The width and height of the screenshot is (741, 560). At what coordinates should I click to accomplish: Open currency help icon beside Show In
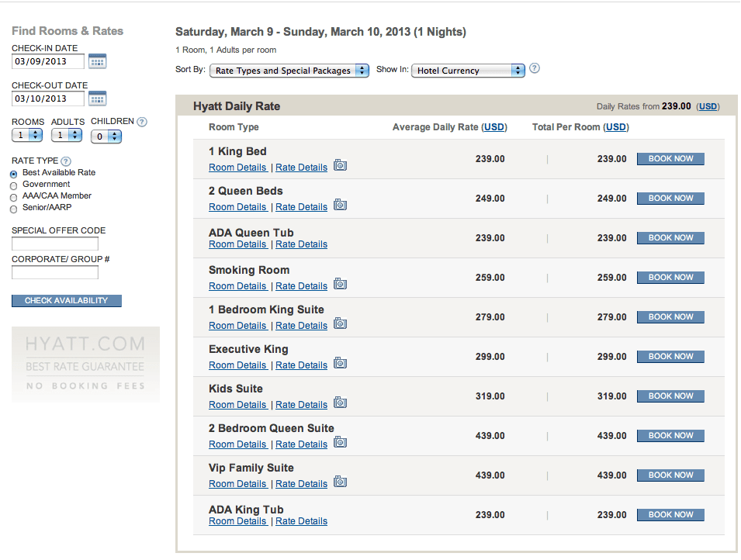(x=535, y=68)
